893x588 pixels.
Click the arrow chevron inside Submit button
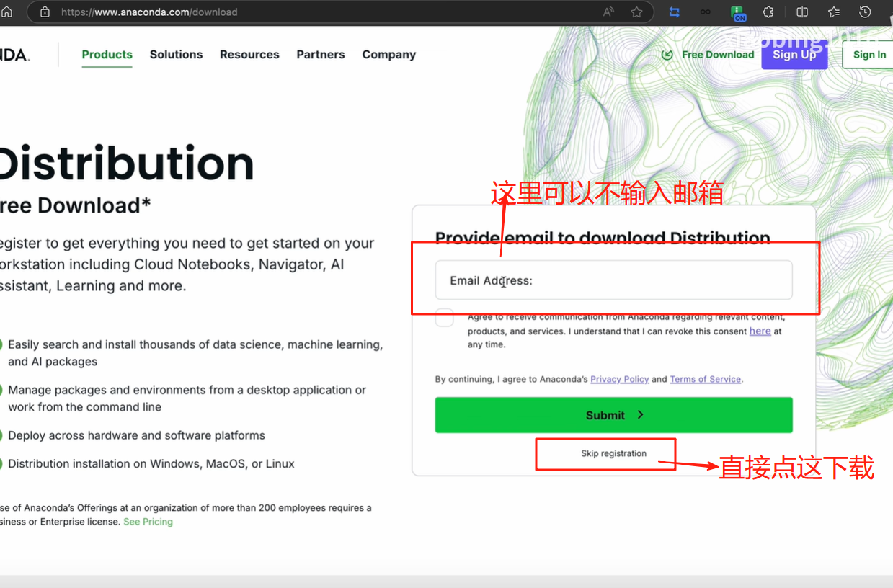[640, 415]
